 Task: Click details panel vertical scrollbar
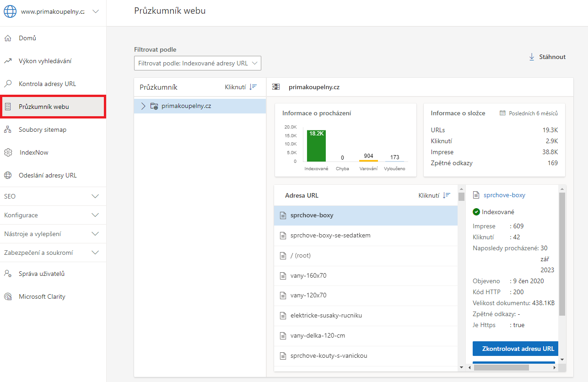[562, 254]
